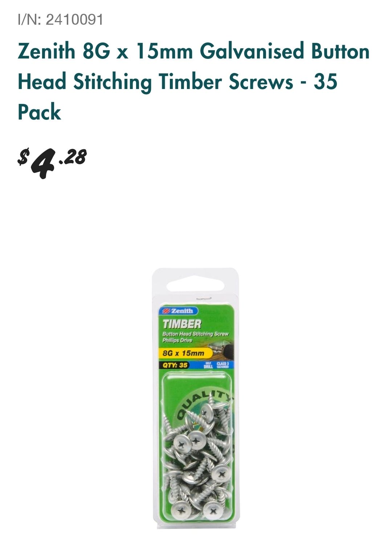392x546 pixels.
Task: Click the black QTY: 35 label
Action: [174, 365]
